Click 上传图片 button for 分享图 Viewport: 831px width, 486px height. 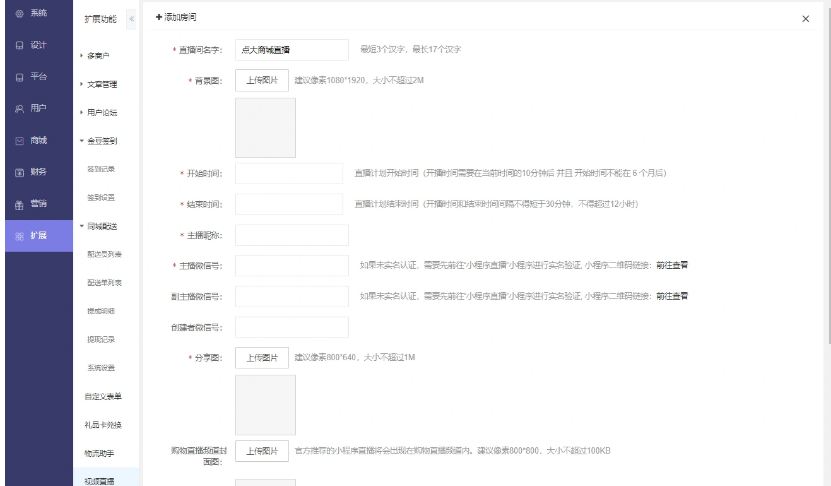[x=262, y=357]
